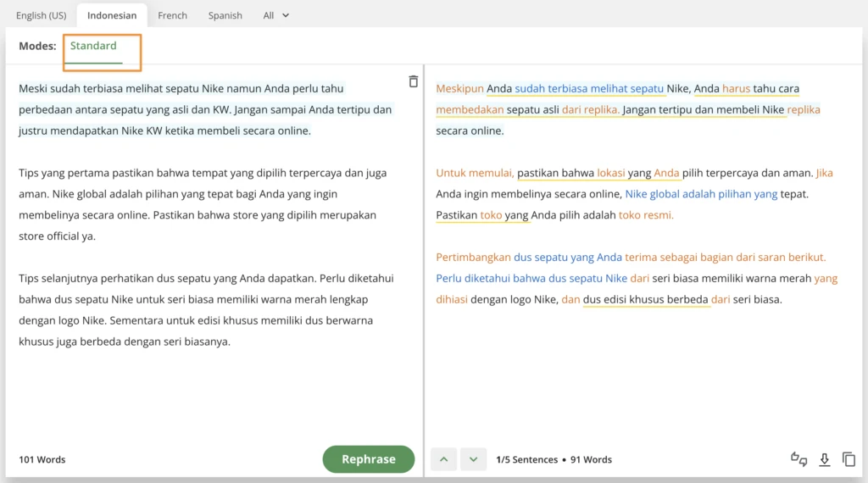This screenshot has height=483, width=868.
Task: Click "sudah terbiasa melihat sepatu" in output
Action: [x=589, y=88]
